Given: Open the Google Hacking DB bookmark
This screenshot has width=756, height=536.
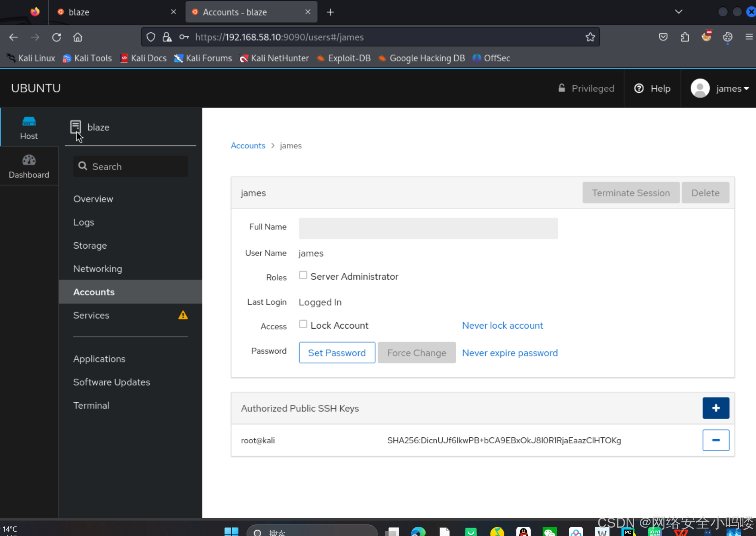Looking at the screenshot, I should pyautogui.click(x=422, y=58).
